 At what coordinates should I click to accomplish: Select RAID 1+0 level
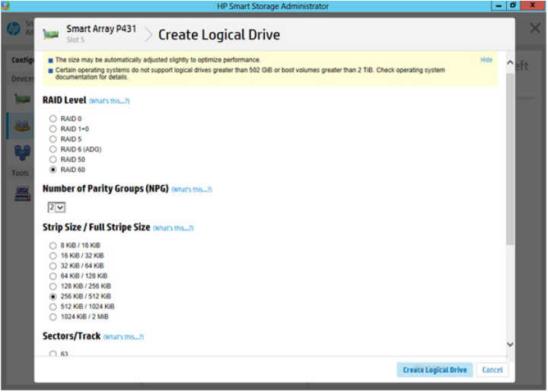coord(53,129)
